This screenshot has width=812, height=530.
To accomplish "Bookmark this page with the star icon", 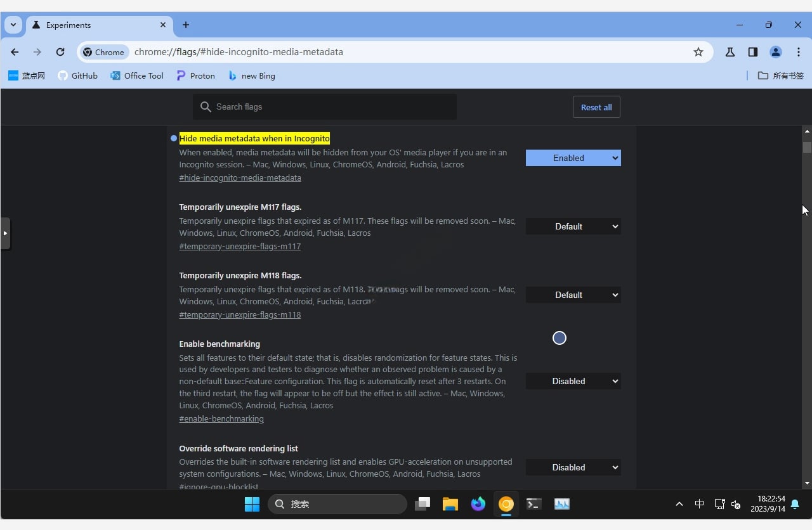I will [x=698, y=52].
